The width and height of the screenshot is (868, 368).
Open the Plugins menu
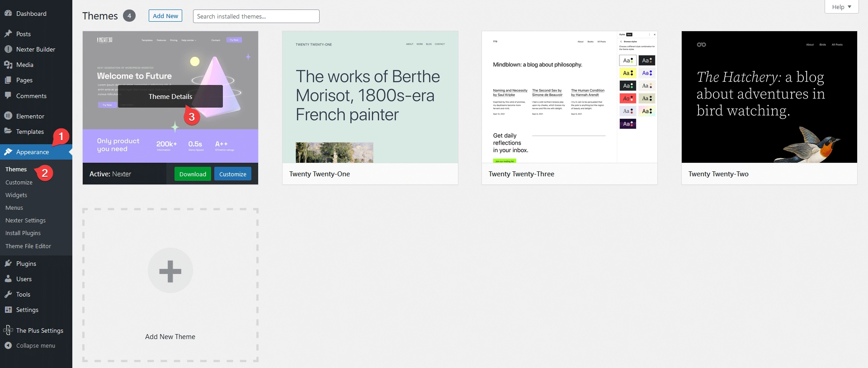[36, 264]
